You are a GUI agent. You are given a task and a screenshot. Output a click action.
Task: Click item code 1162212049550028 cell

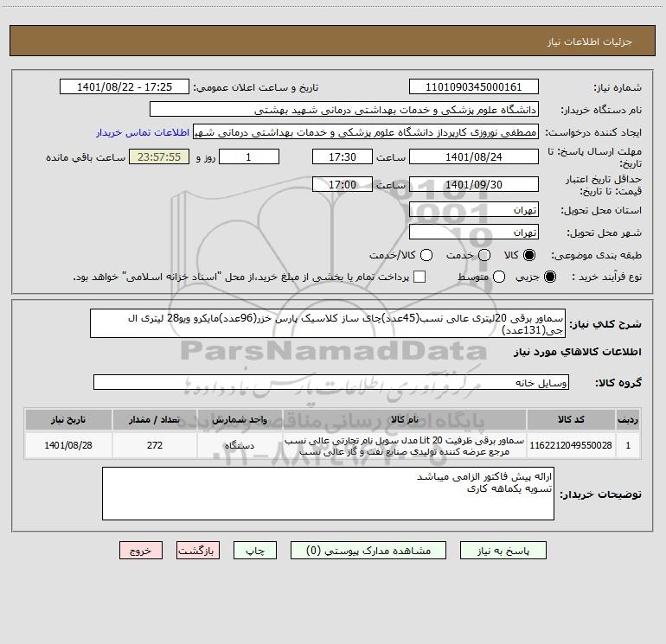[x=571, y=445]
